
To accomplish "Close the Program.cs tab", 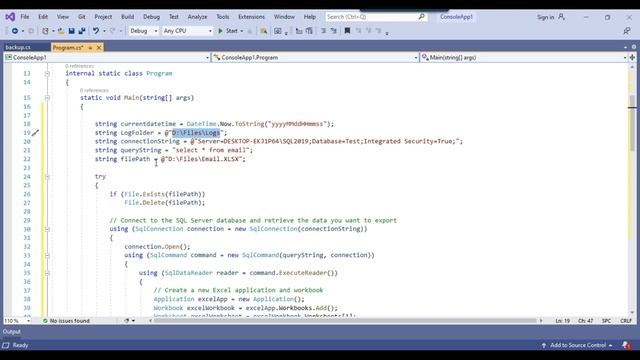I will click(x=99, y=48).
